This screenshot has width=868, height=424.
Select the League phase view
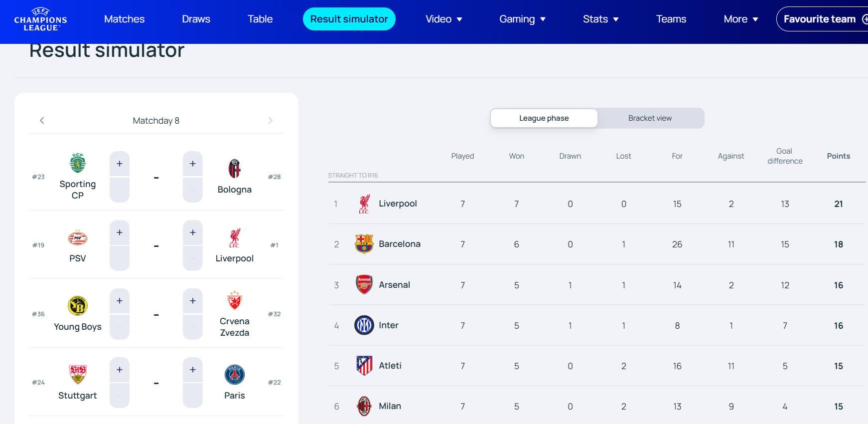point(544,118)
